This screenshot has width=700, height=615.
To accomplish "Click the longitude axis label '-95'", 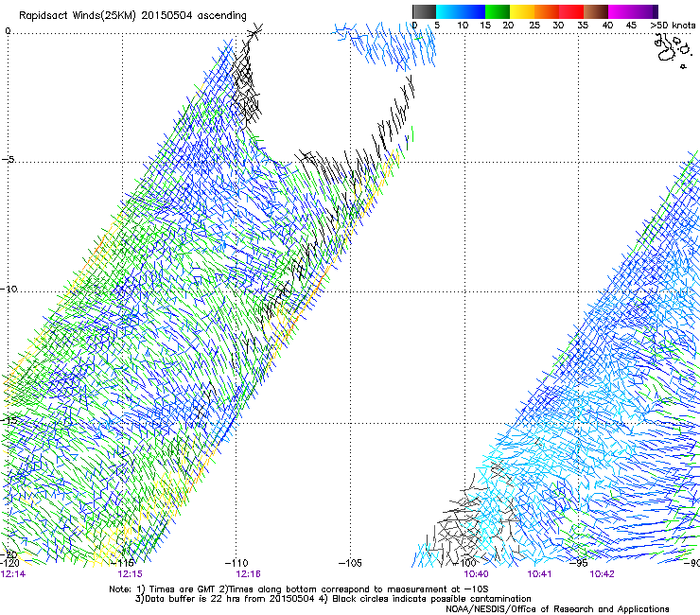I will coord(579,563).
